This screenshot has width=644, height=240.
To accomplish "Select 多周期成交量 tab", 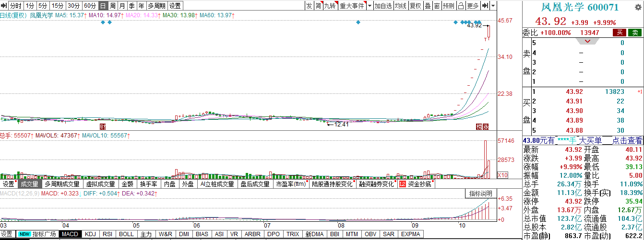I will [62, 184].
